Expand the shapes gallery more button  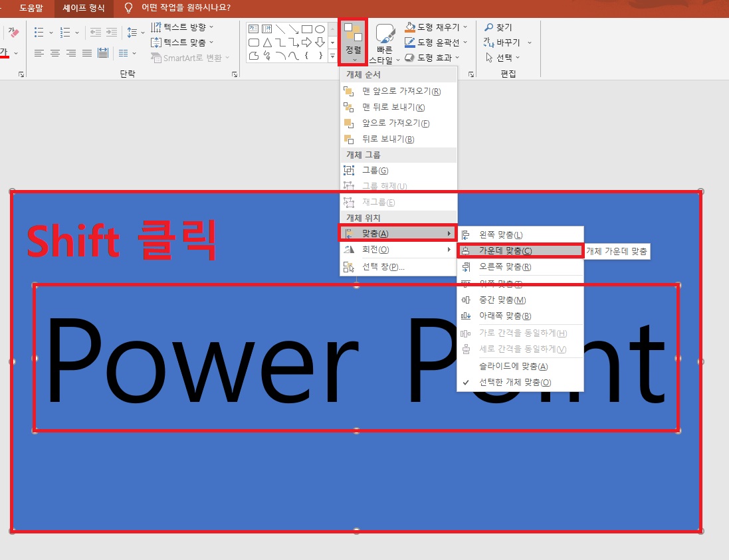click(x=332, y=56)
